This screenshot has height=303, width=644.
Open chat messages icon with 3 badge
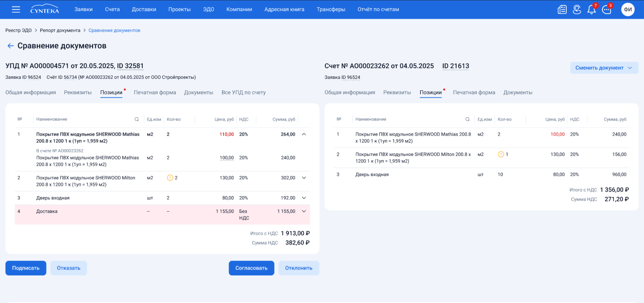(x=607, y=9)
